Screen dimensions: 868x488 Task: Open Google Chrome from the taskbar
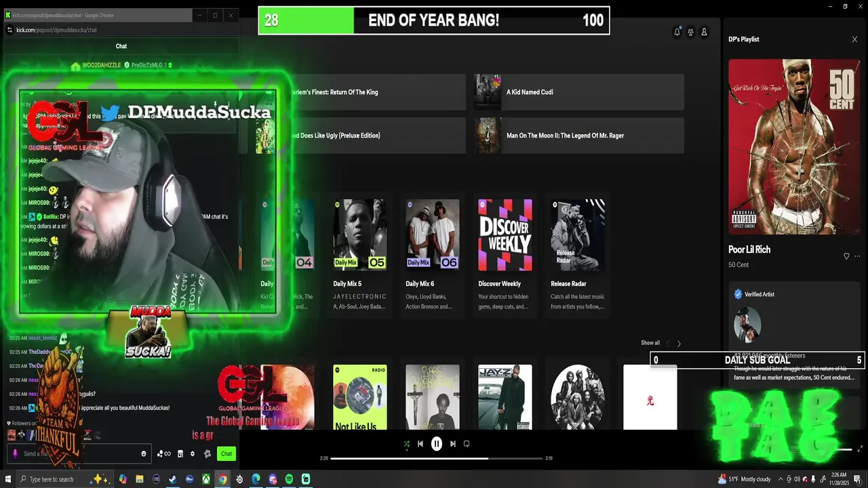[x=222, y=479]
